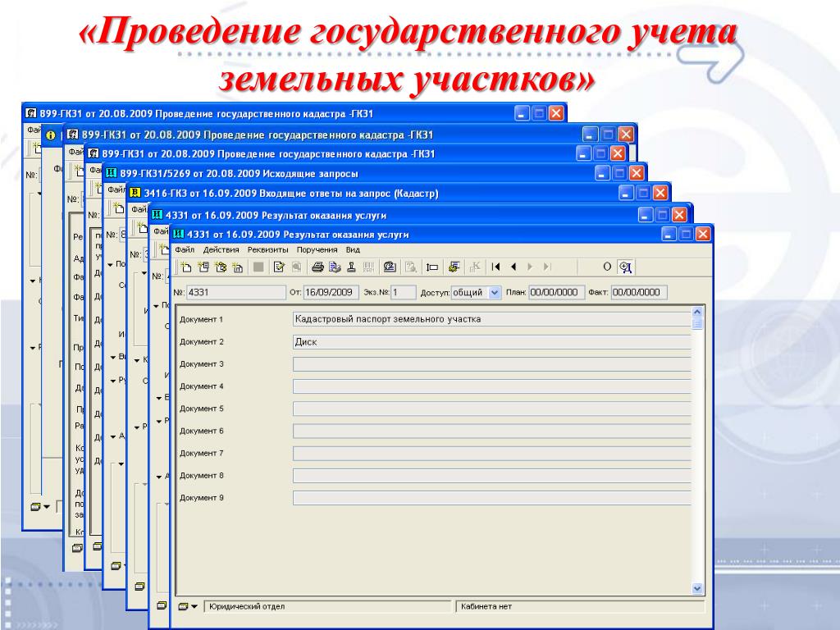Click the first new document toolbar icon
The image size is (840, 630).
[186, 267]
